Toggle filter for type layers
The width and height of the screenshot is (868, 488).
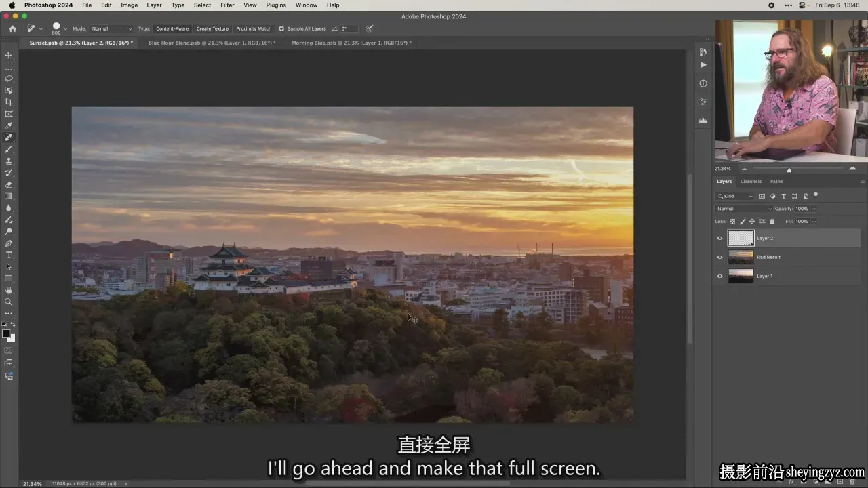tap(784, 196)
